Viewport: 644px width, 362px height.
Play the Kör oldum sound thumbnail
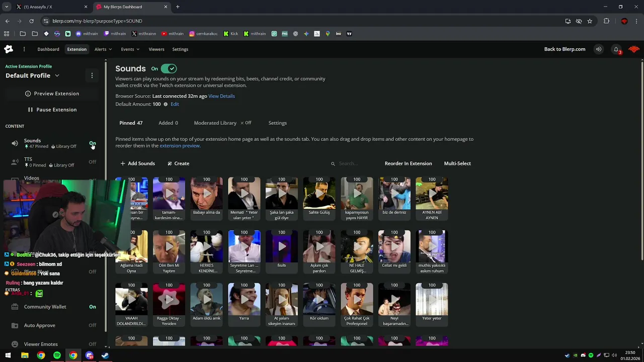tap(319, 299)
